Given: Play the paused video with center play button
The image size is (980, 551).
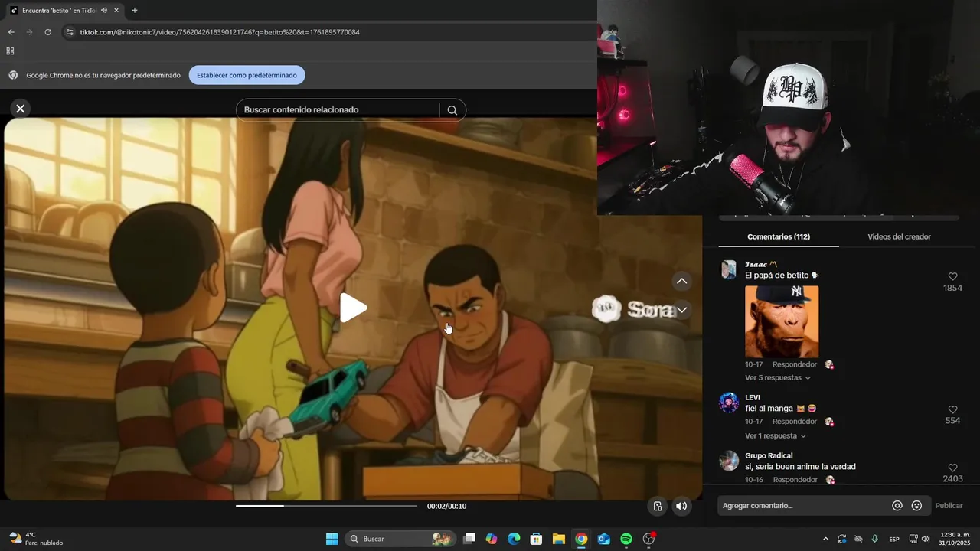Looking at the screenshot, I should coord(353,308).
